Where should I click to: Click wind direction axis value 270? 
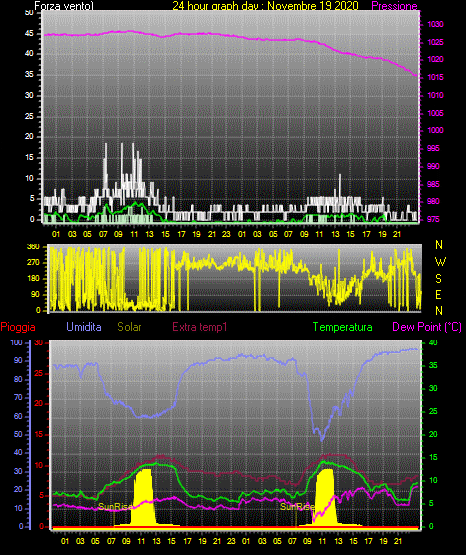click(x=33, y=263)
